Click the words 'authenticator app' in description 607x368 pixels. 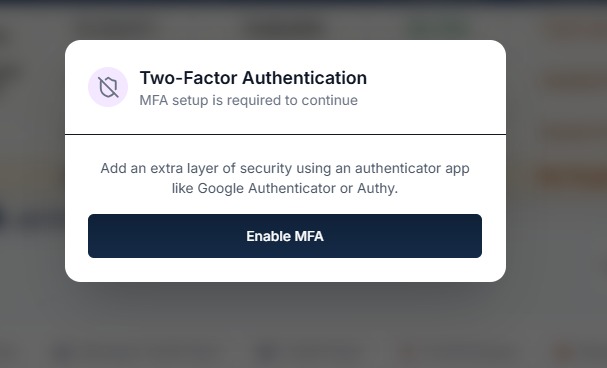pyautogui.click(x=412, y=168)
